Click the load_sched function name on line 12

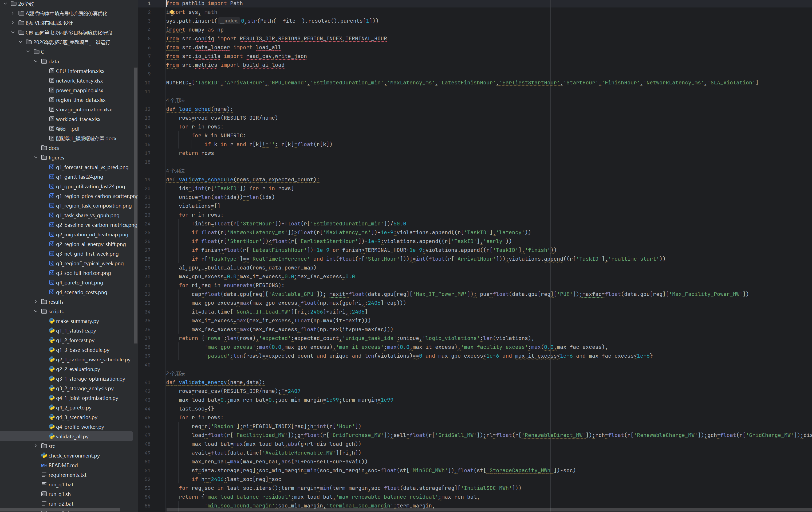[x=195, y=109]
